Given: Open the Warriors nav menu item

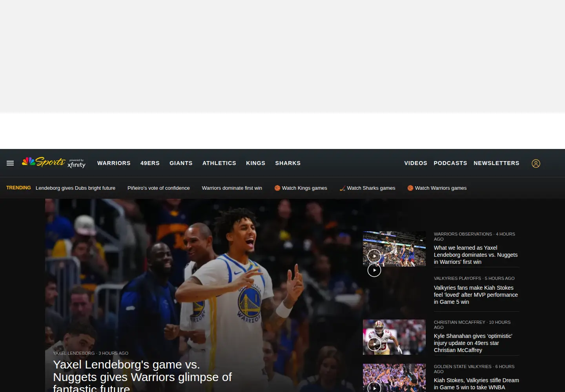Looking at the screenshot, I should (114, 163).
